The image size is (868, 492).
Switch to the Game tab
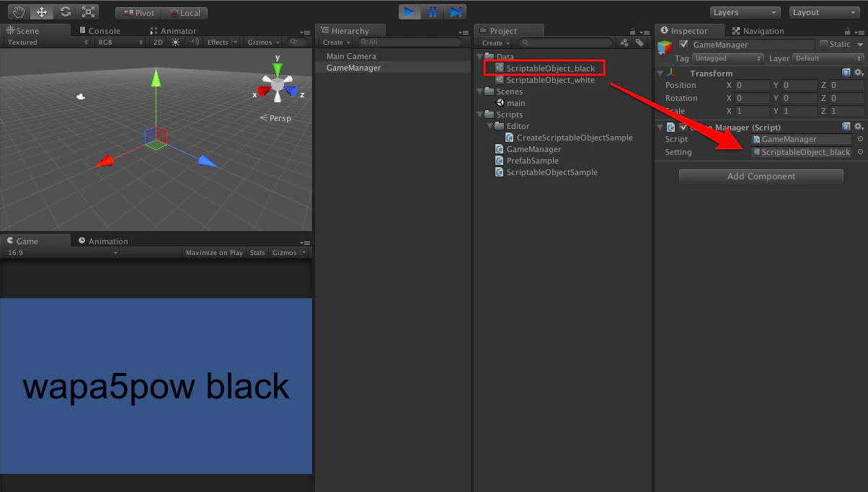tap(36, 241)
